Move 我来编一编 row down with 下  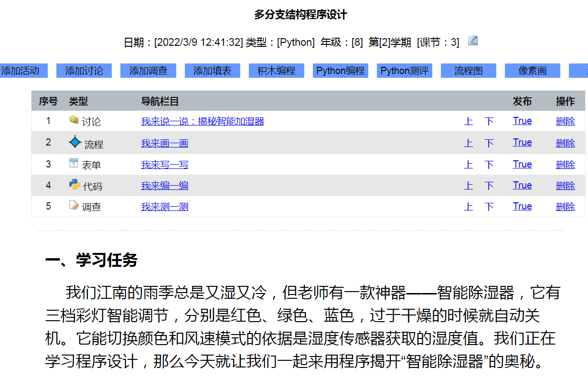(x=489, y=186)
